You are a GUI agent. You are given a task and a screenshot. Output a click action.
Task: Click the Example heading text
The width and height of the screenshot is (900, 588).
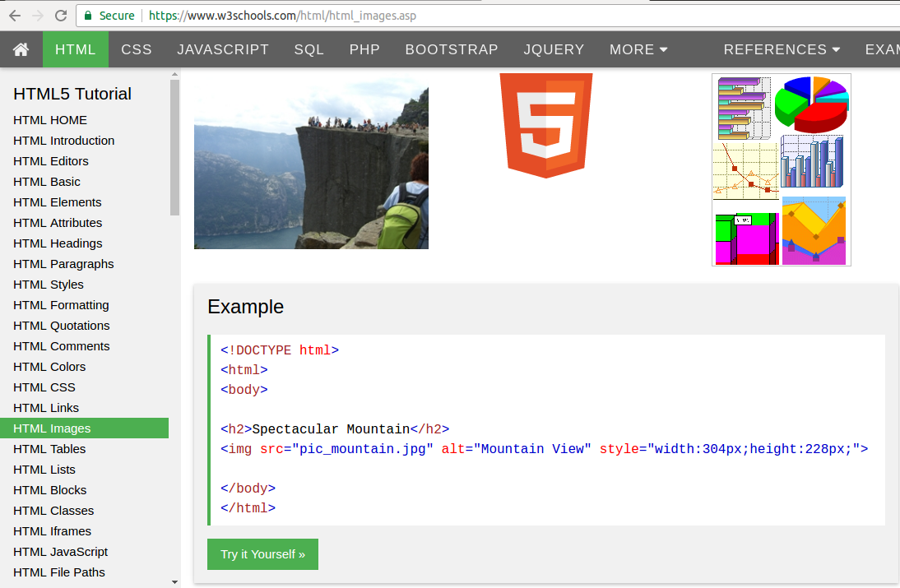(x=246, y=306)
